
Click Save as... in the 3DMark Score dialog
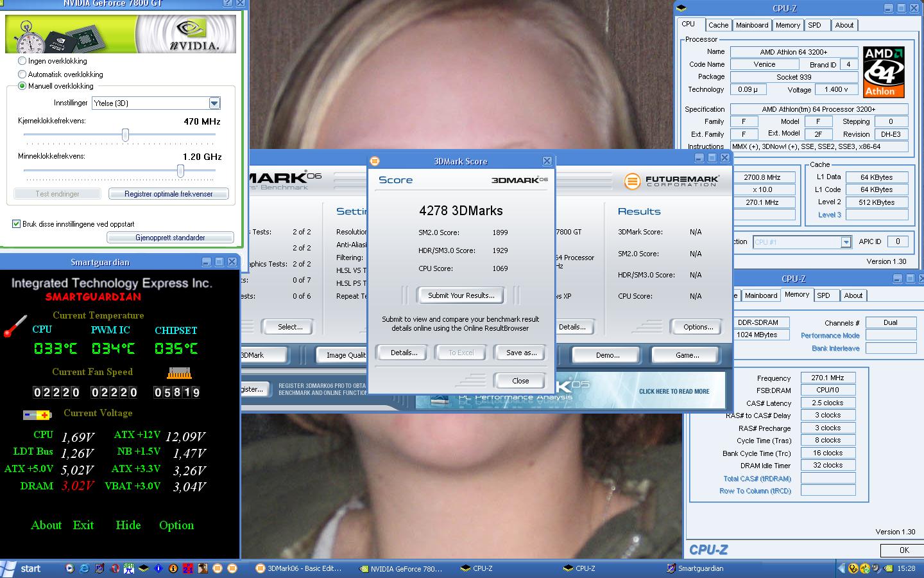(x=521, y=353)
